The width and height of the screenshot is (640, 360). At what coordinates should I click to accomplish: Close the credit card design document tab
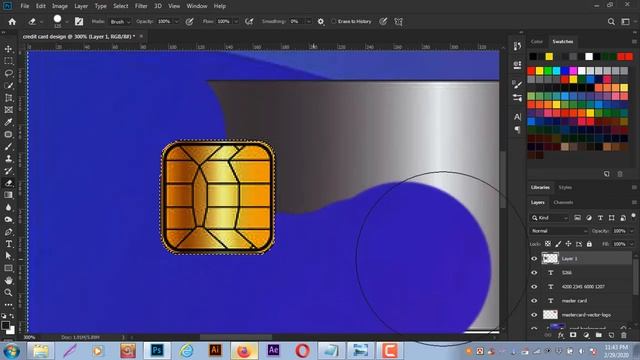[x=141, y=36]
